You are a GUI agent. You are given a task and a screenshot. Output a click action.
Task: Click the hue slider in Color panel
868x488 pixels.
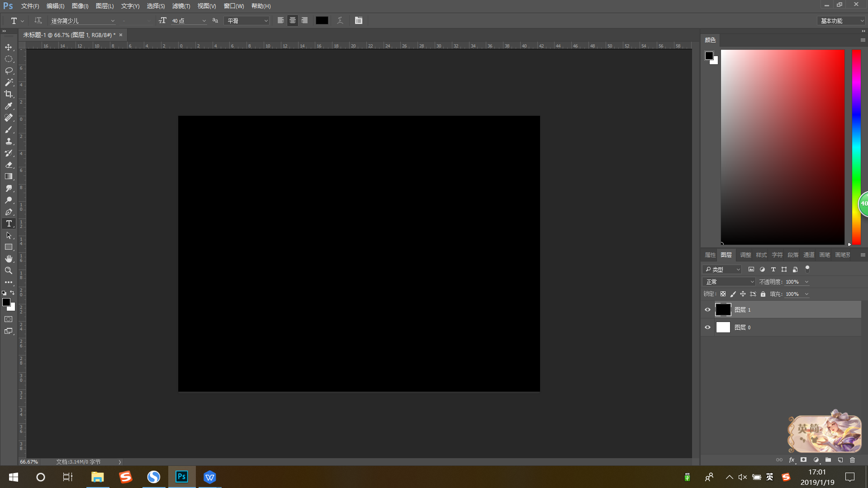[x=856, y=147]
